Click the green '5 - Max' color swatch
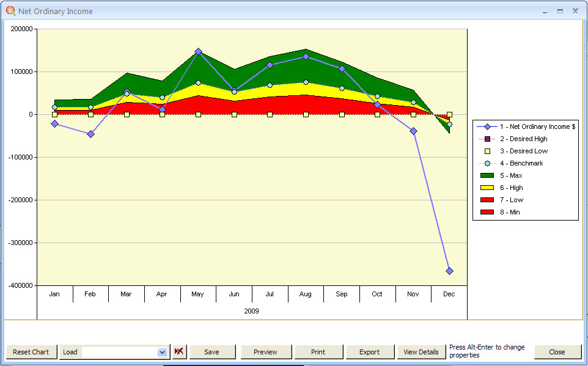This screenshot has width=588, height=366. point(487,175)
